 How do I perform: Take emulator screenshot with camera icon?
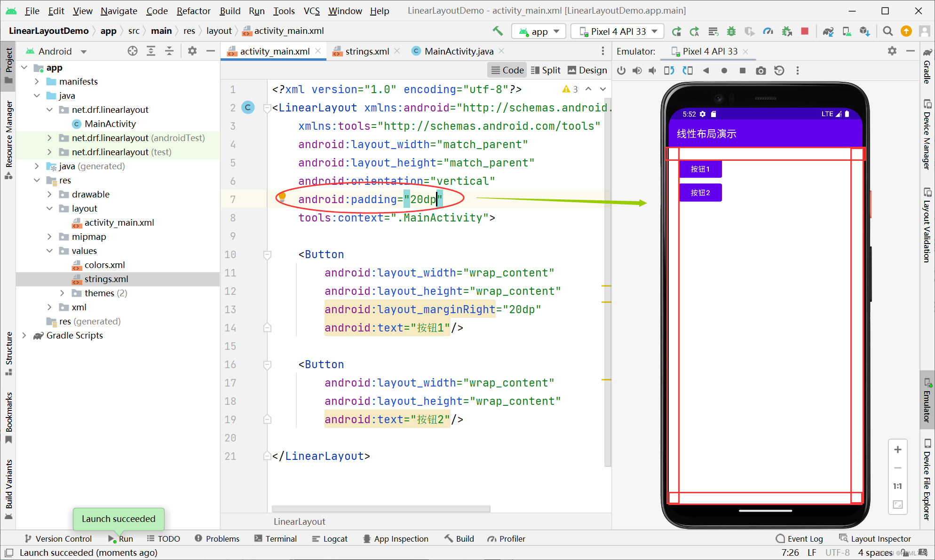761,71
